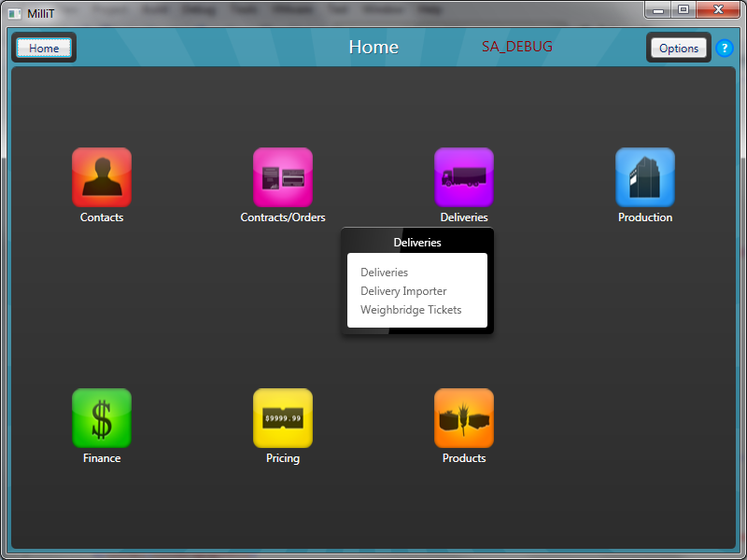Select the purple Deliveries truck icon

tap(464, 177)
